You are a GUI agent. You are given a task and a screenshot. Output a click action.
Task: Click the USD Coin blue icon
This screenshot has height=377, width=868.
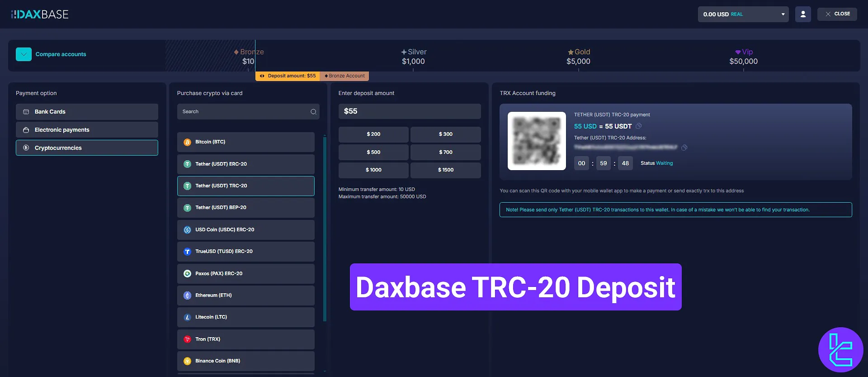(x=187, y=230)
